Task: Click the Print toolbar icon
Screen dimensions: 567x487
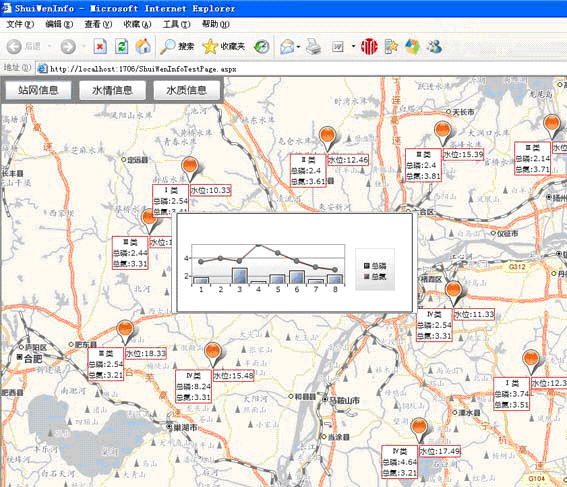Action: click(x=313, y=47)
